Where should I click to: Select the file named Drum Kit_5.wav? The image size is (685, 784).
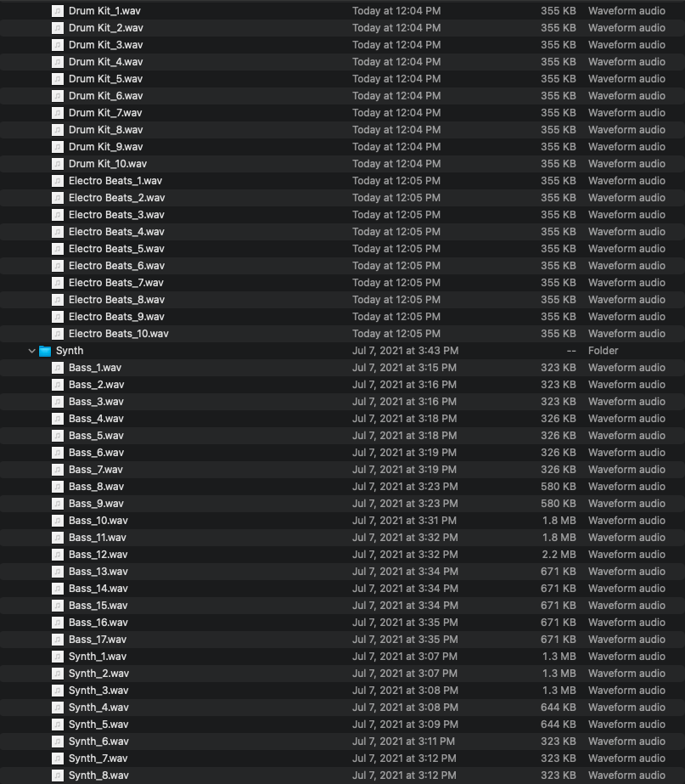point(105,79)
